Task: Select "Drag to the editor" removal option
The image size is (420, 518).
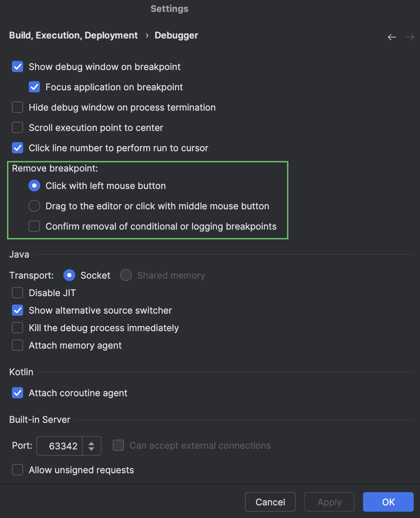Action: [34, 206]
